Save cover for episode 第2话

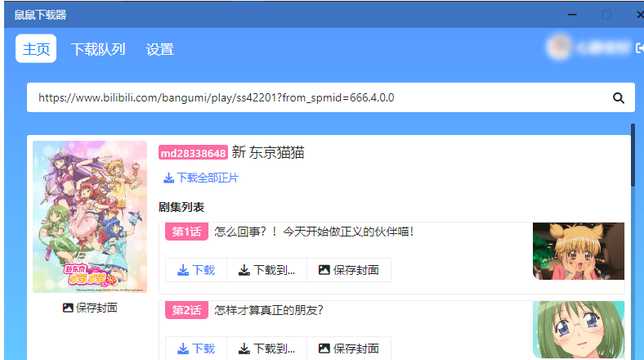[349, 349]
